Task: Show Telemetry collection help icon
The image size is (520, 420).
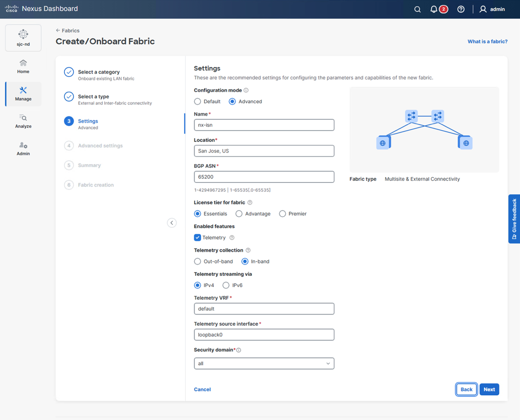Action: click(248, 250)
